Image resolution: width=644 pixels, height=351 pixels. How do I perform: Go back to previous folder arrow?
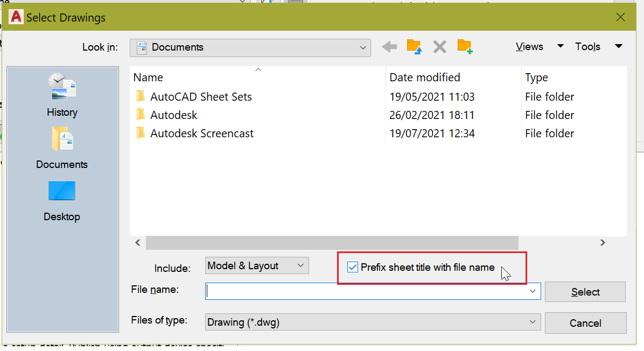click(x=389, y=47)
